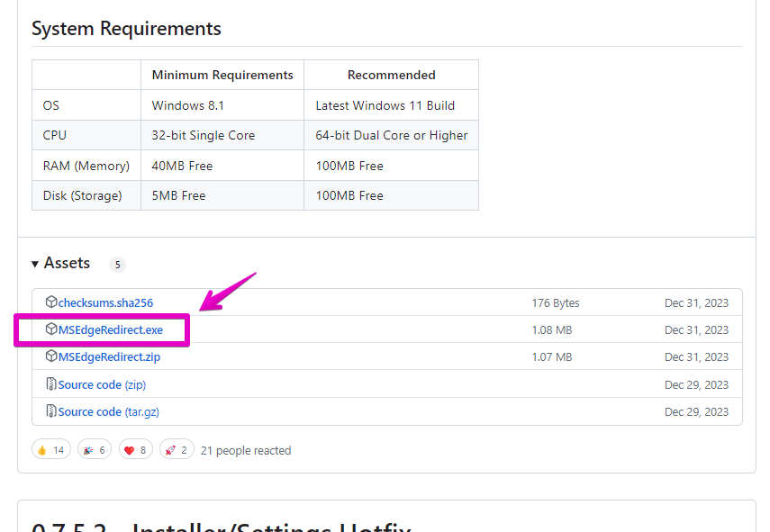770x532 pixels.
Task: Click the 'System Requirements' heading
Action: coord(126,29)
